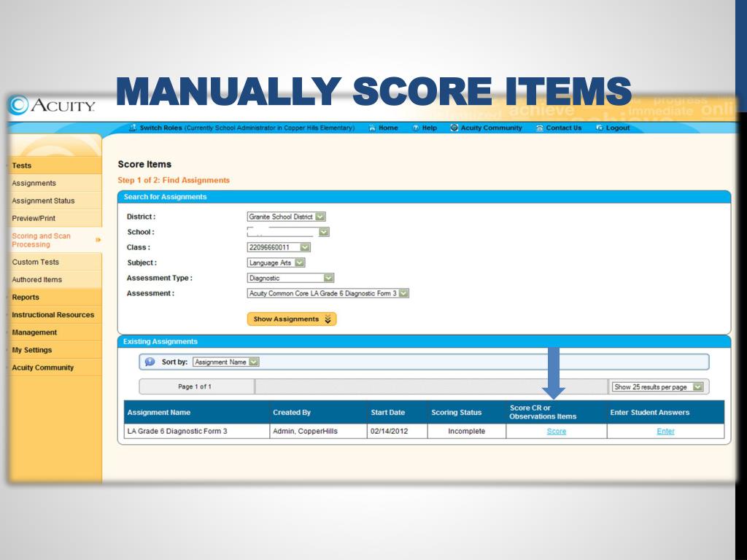The width and height of the screenshot is (747, 560).
Task: Click the Scoring Status column header
Action: 467,413
